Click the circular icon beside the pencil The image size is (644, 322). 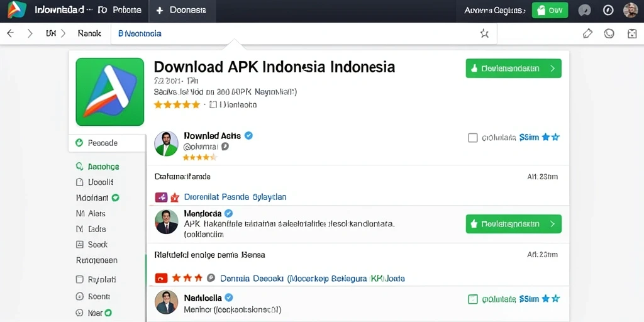click(x=609, y=34)
